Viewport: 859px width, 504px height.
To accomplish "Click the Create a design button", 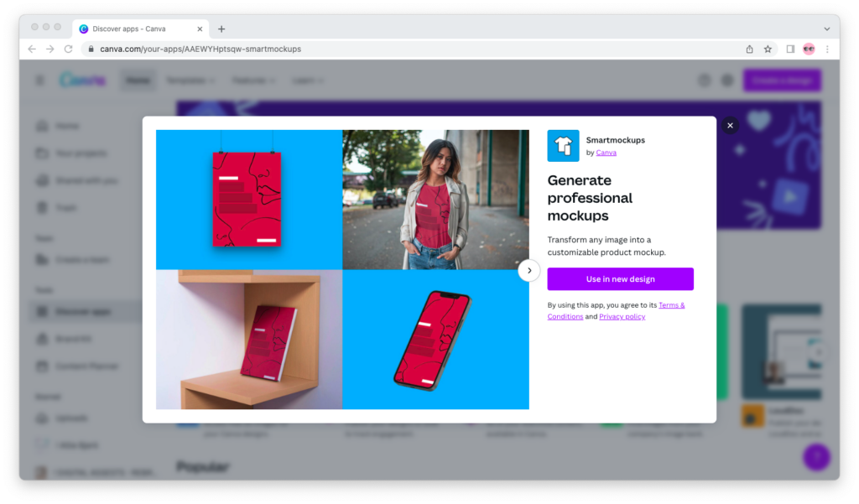I will 782,81.
